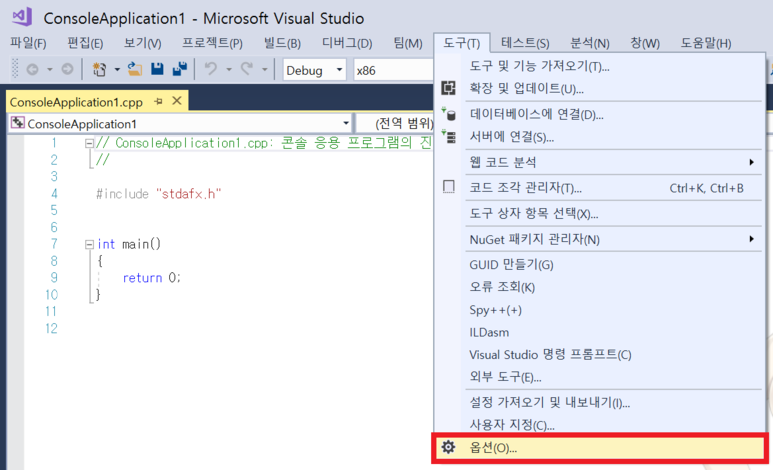Click the Navigate Backward arrow icon
The width and height of the screenshot is (773, 470).
coord(33,70)
